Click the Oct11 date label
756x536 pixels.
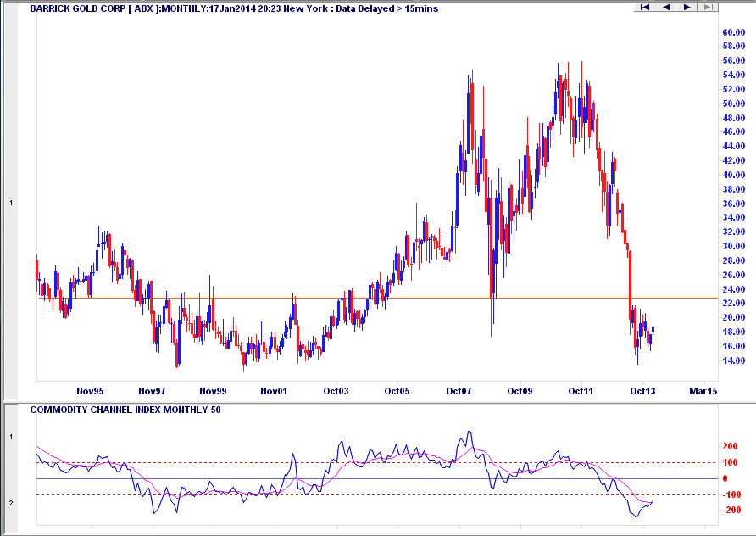(x=581, y=391)
